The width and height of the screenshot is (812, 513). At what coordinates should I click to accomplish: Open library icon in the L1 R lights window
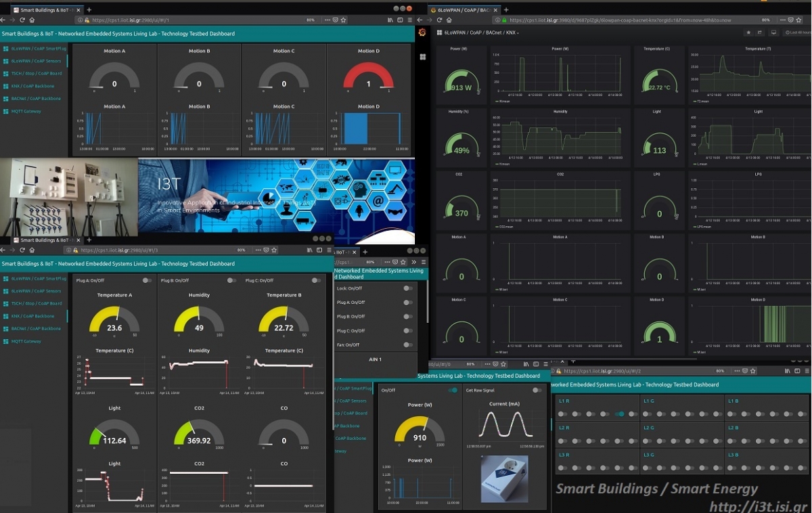tap(788, 371)
